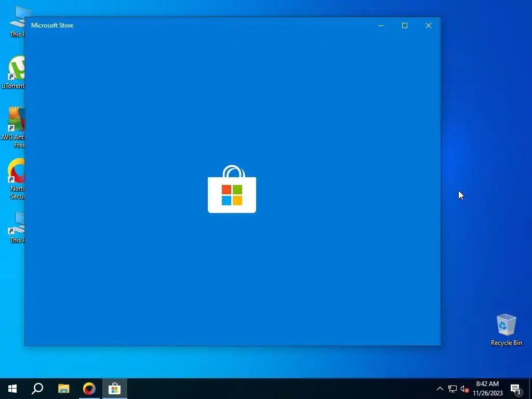Open muted volume tray icon
532x399 pixels.
(x=464, y=389)
